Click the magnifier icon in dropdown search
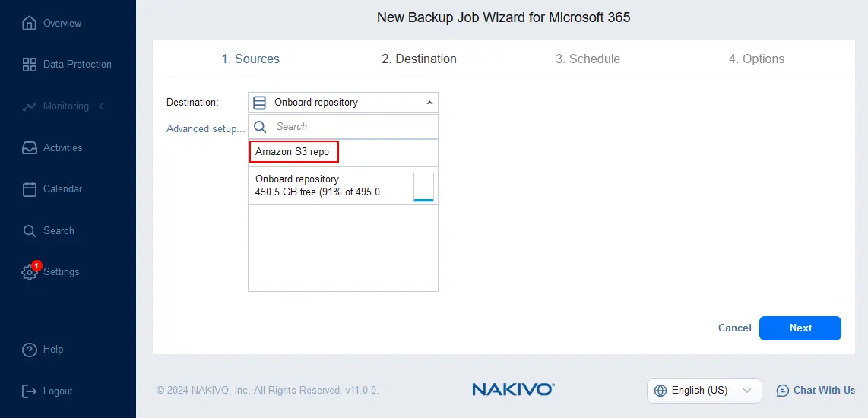This screenshot has height=418, width=868. (x=260, y=127)
